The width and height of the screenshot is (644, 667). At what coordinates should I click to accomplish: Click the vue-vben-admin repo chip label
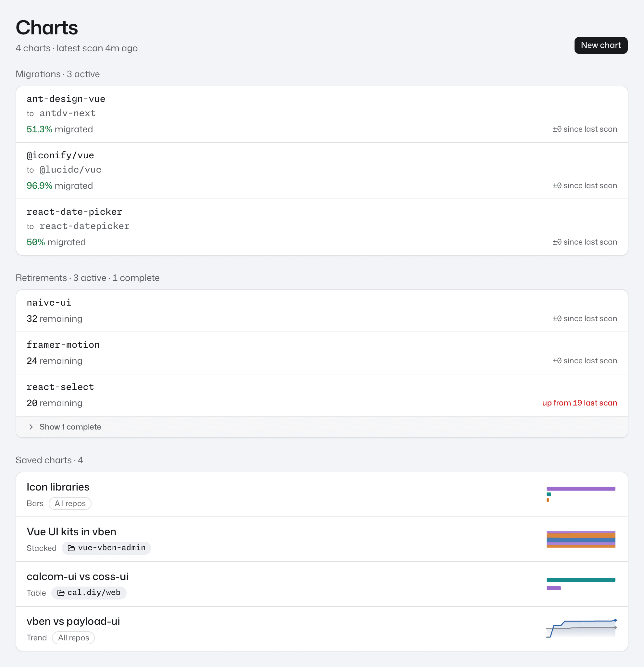point(112,548)
